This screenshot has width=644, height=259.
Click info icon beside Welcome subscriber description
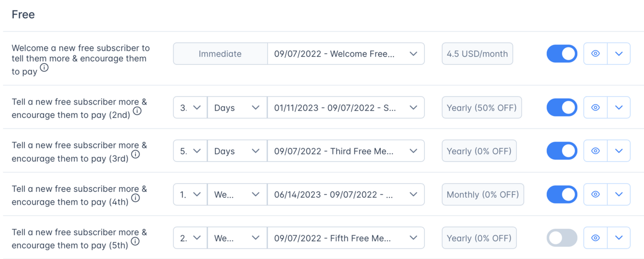(44, 68)
